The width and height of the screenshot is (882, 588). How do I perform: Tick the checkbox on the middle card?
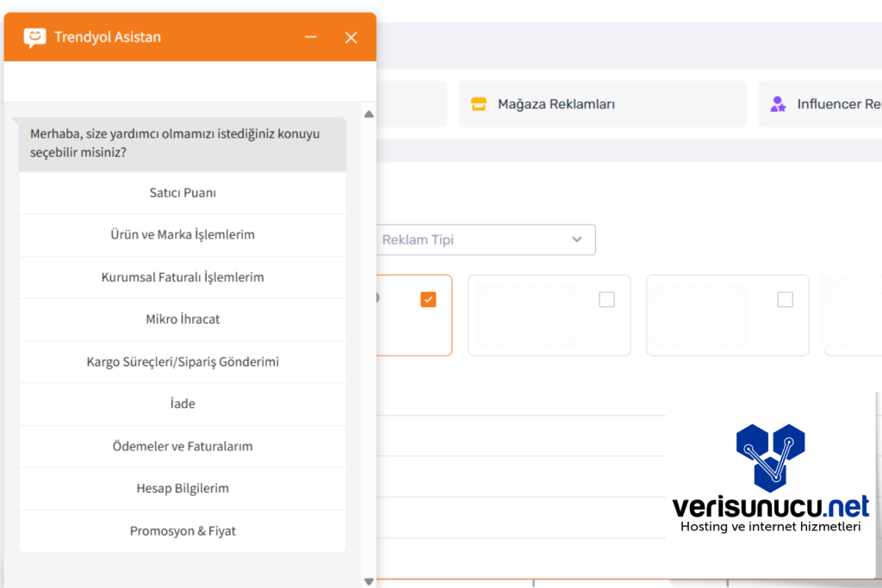coord(606,300)
